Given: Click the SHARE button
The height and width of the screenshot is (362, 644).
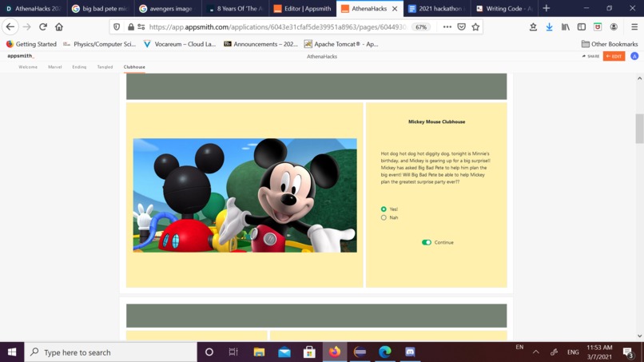Looking at the screenshot, I should (590, 56).
